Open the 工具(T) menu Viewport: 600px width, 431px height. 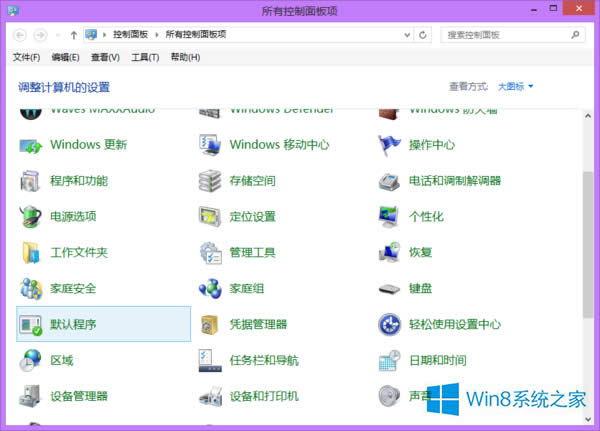tap(145, 57)
